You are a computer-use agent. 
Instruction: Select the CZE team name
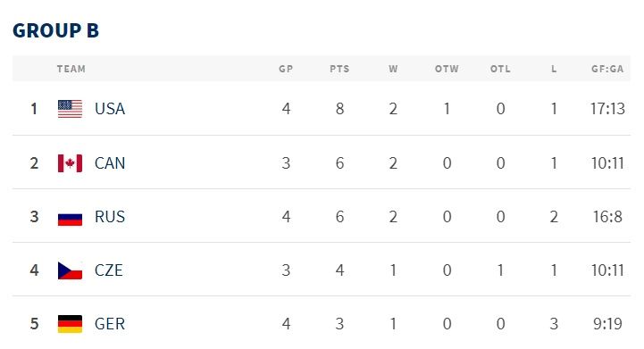click(x=109, y=270)
